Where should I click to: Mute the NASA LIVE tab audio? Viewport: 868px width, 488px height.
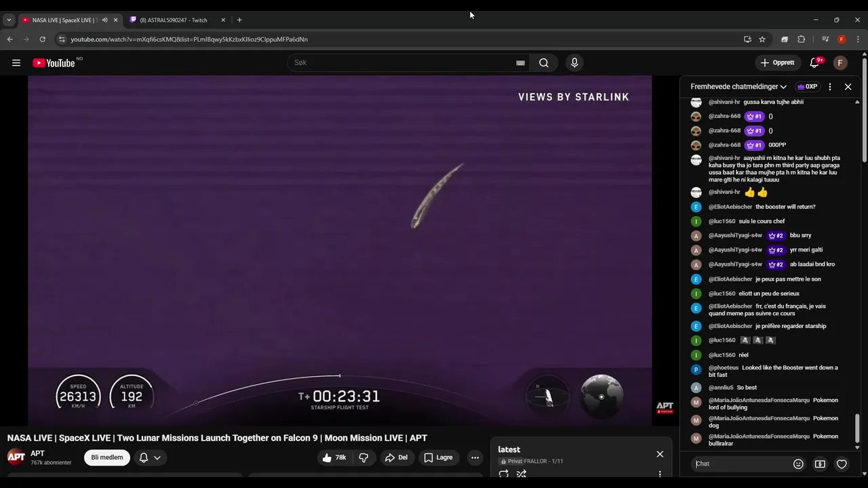pos(104,20)
